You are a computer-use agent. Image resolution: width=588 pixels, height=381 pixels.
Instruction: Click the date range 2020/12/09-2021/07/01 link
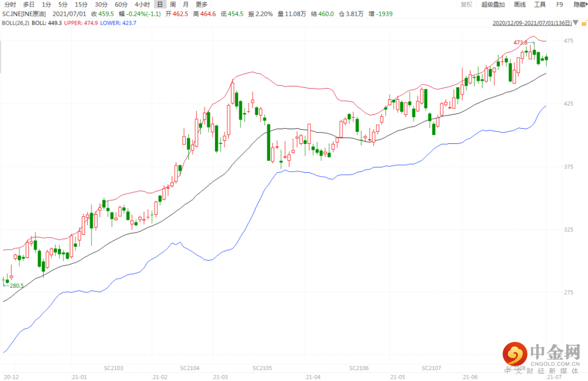pyautogui.click(x=532, y=23)
